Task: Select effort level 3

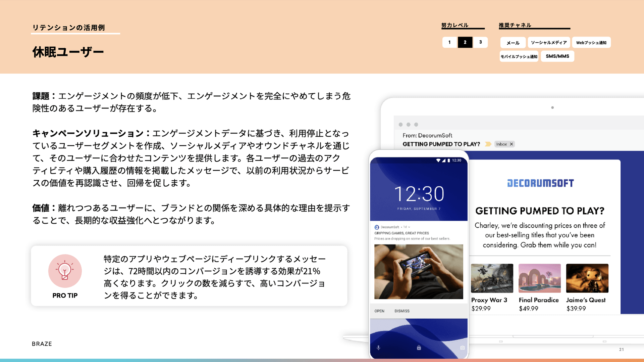Action: (x=480, y=42)
